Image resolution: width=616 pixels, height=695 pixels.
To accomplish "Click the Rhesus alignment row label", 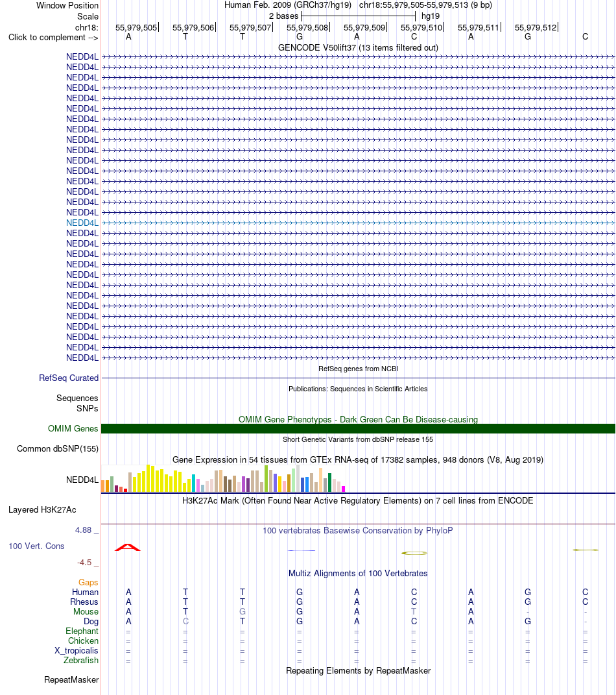I will 84,602.
